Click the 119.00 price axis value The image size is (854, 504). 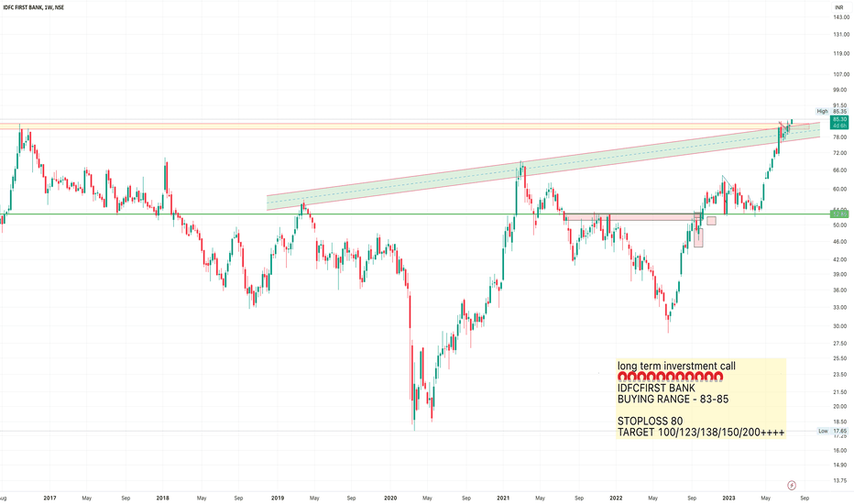point(841,53)
